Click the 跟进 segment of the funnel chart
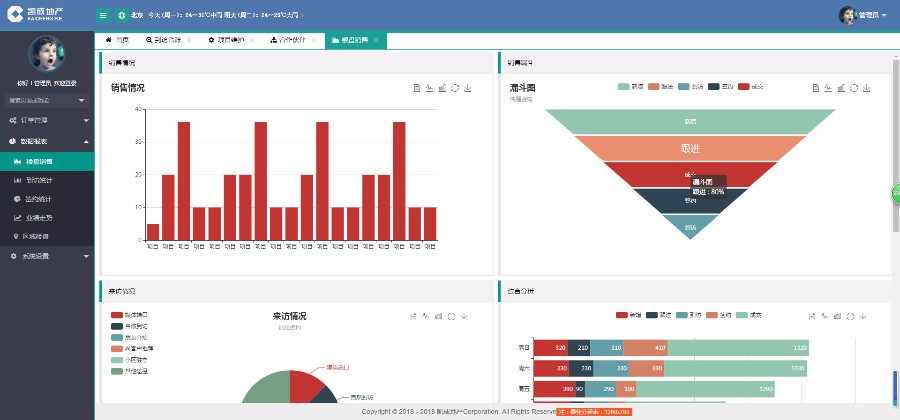The image size is (900, 420). click(690, 149)
